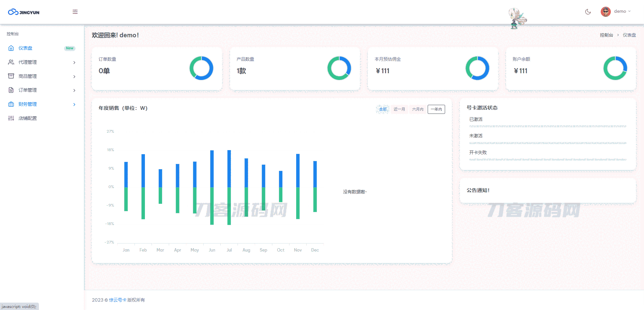The height and width of the screenshot is (310, 644).
Task: Select the 全部 chart range filter
Action: (383, 109)
